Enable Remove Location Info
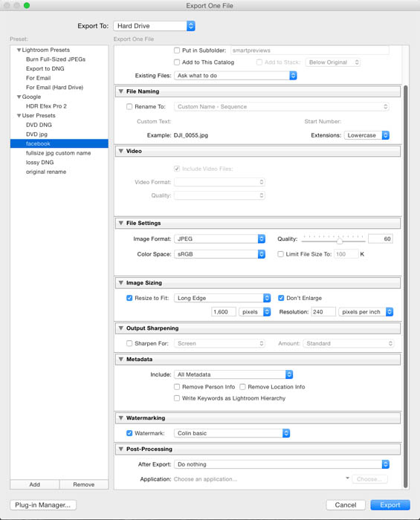The height and width of the screenshot is (520, 420). tap(242, 387)
